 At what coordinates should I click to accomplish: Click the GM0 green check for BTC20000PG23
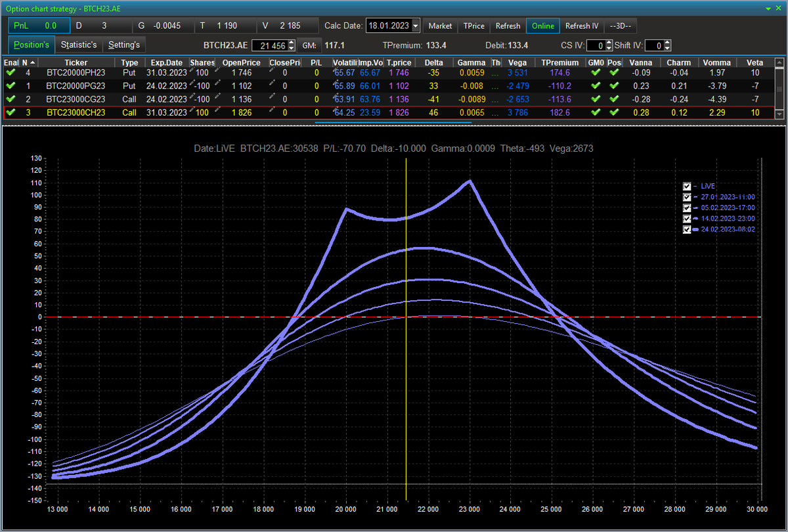(x=596, y=85)
